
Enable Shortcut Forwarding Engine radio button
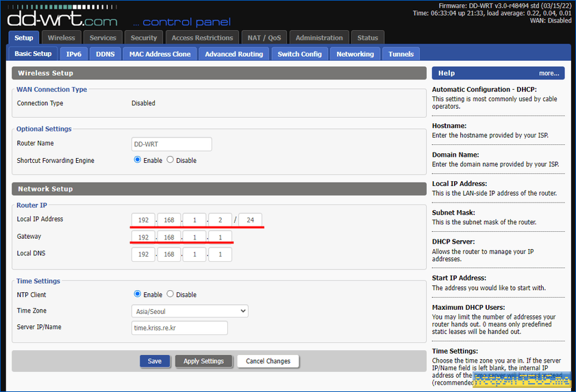coord(138,160)
